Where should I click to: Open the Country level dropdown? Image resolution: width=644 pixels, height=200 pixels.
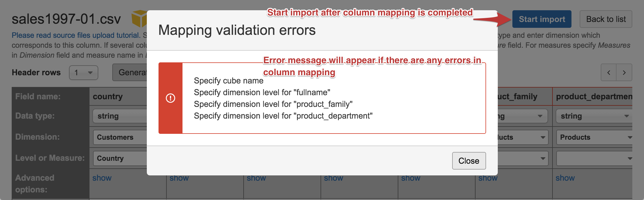click(x=120, y=158)
